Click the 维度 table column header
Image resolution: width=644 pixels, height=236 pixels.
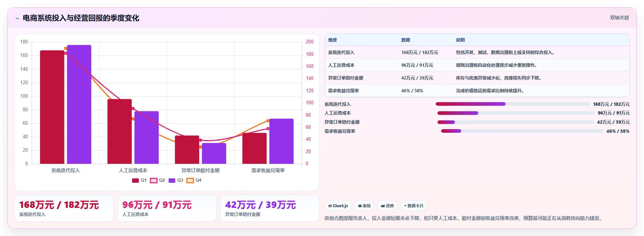(333, 40)
